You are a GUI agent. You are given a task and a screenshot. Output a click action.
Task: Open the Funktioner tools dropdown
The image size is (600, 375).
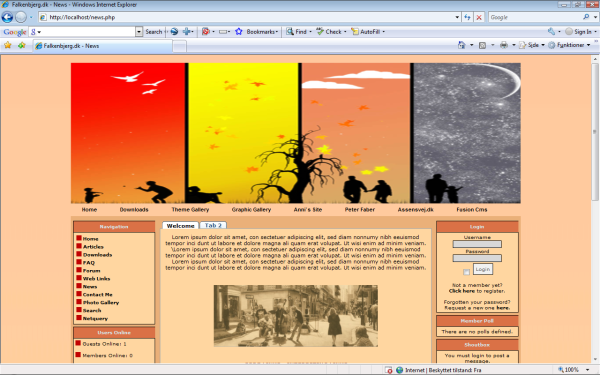569,45
